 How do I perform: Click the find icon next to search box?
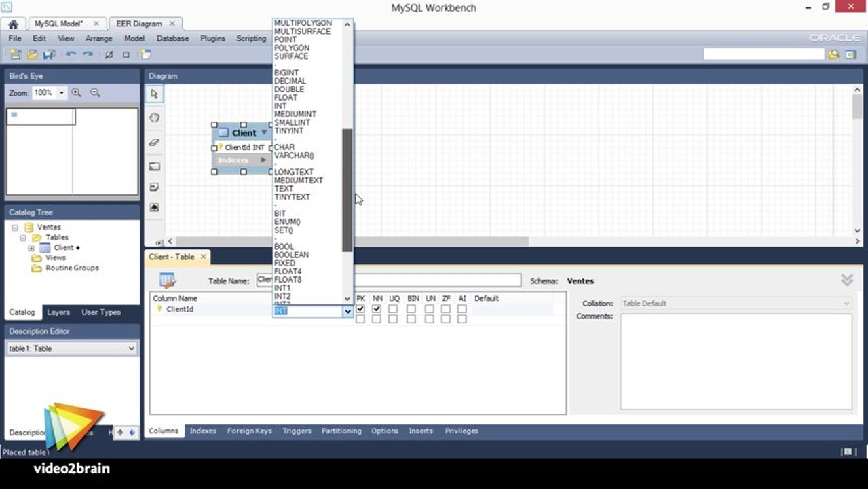pos(834,54)
